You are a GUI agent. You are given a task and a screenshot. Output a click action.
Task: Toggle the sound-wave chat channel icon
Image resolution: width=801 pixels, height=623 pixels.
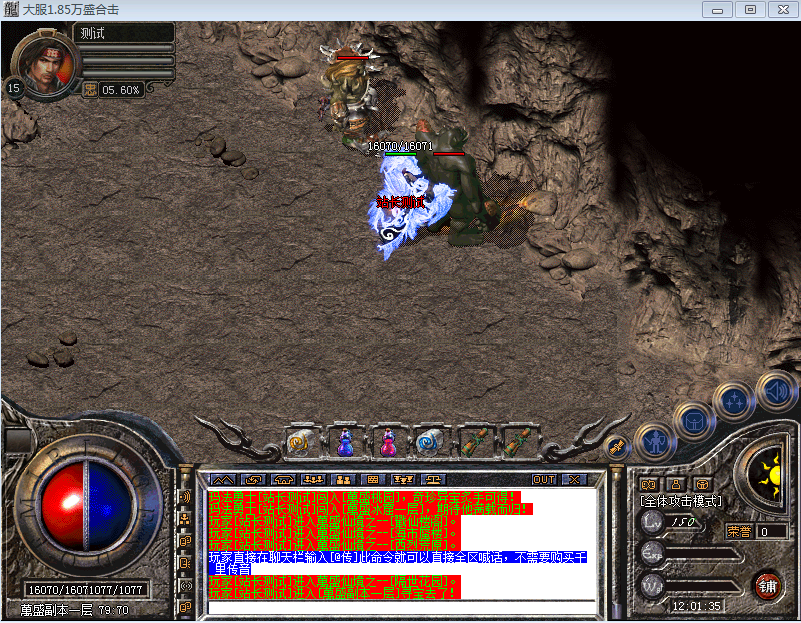tap(185, 496)
